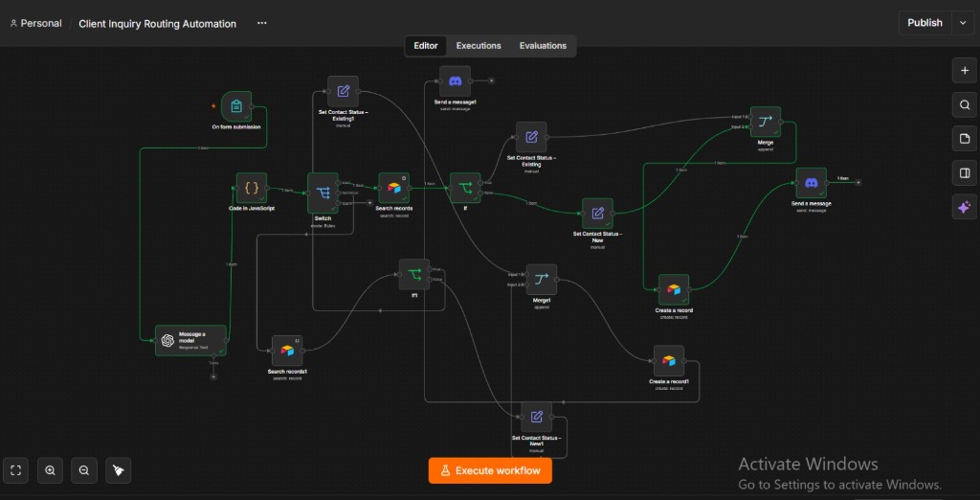Screen dimensions: 980x500
Task: Add a node with the plus button
Action: tap(964, 71)
